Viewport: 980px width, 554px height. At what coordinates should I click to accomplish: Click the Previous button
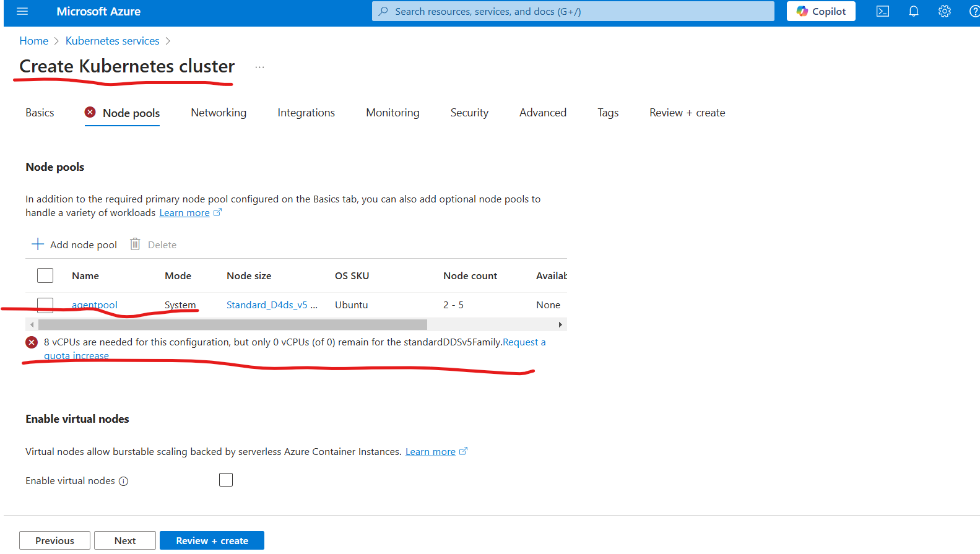(54, 540)
